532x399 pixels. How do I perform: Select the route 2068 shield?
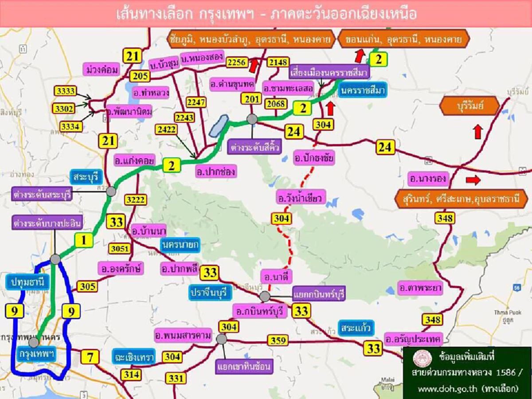276,103
